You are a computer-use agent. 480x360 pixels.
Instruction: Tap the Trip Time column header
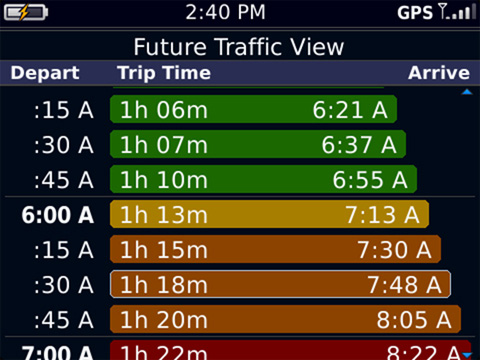(164, 73)
